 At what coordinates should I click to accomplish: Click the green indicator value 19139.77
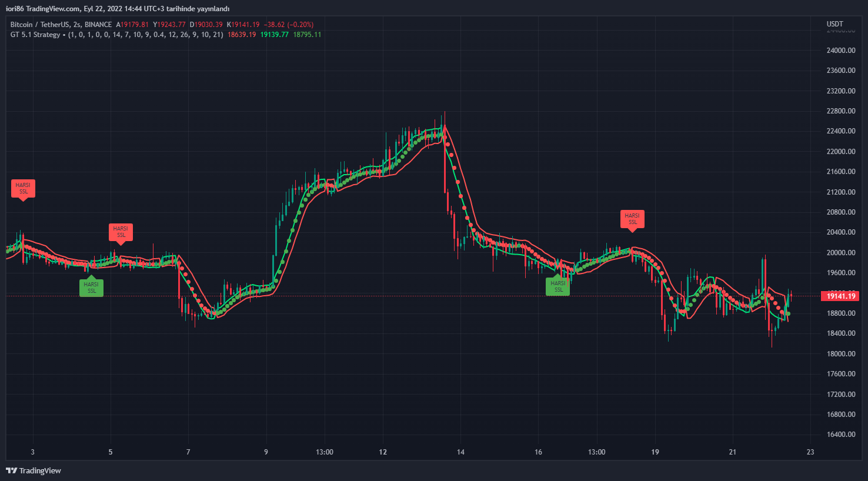click(x=275, y=35)
